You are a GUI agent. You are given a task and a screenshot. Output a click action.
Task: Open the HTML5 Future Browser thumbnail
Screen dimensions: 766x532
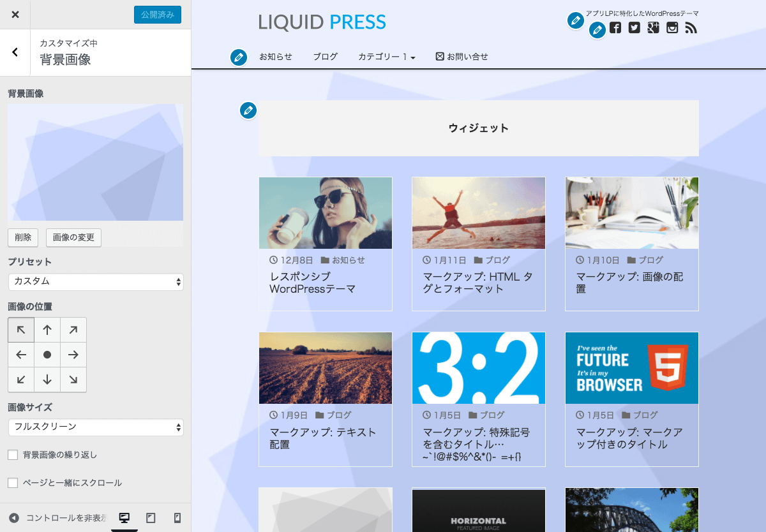632,368
